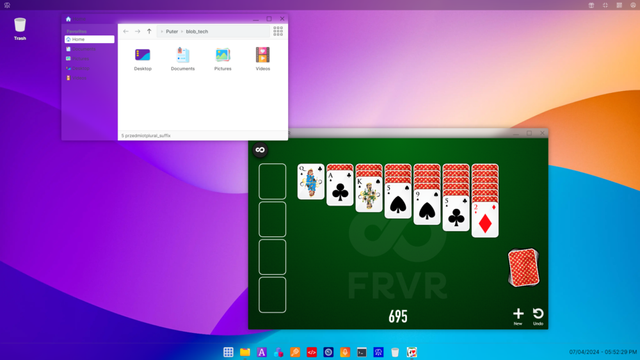Open the user account icon in the top bar

click(633, 5)
